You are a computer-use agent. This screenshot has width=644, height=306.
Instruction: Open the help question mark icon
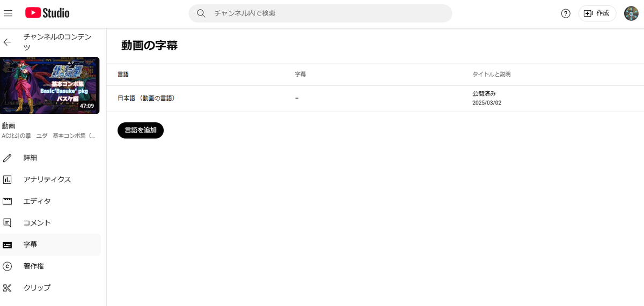pos(566,13)
